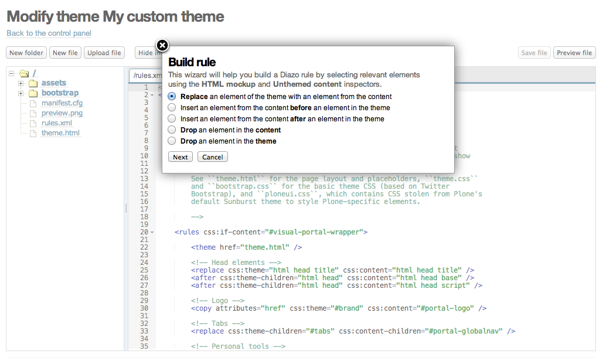The height and width of the screenshot is (364, 613).
Task: Open theme.html from the file tree
Action: (60, 133)
